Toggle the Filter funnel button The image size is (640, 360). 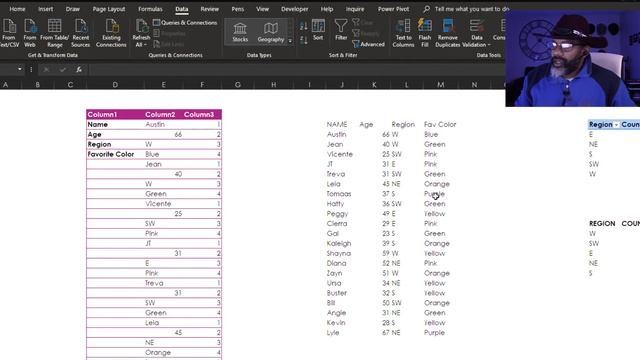click(341, 30)
